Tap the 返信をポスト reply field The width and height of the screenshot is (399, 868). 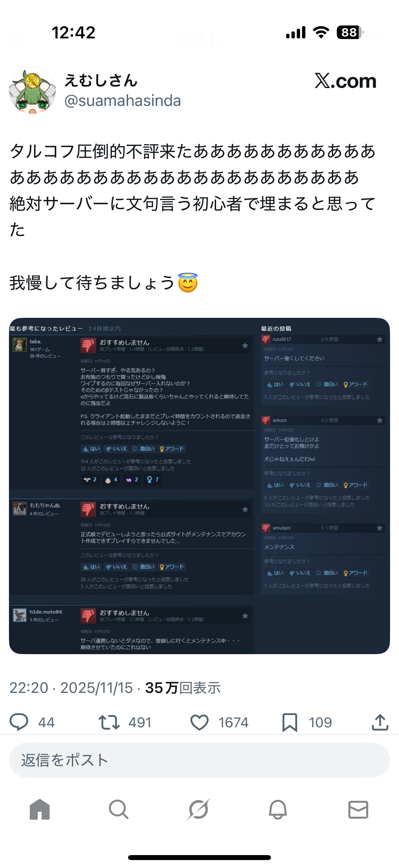pos(199,760)
